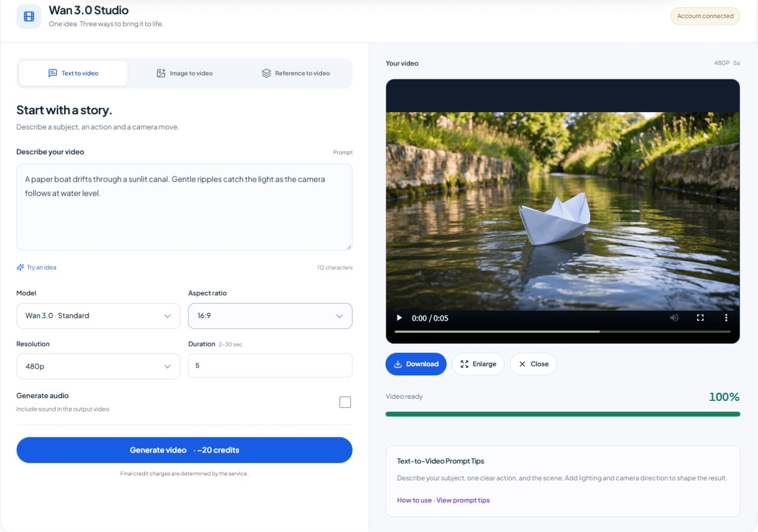The image size is (758, 532).
Task: Switch to the Reference to video tab
Action: (295, 73)
